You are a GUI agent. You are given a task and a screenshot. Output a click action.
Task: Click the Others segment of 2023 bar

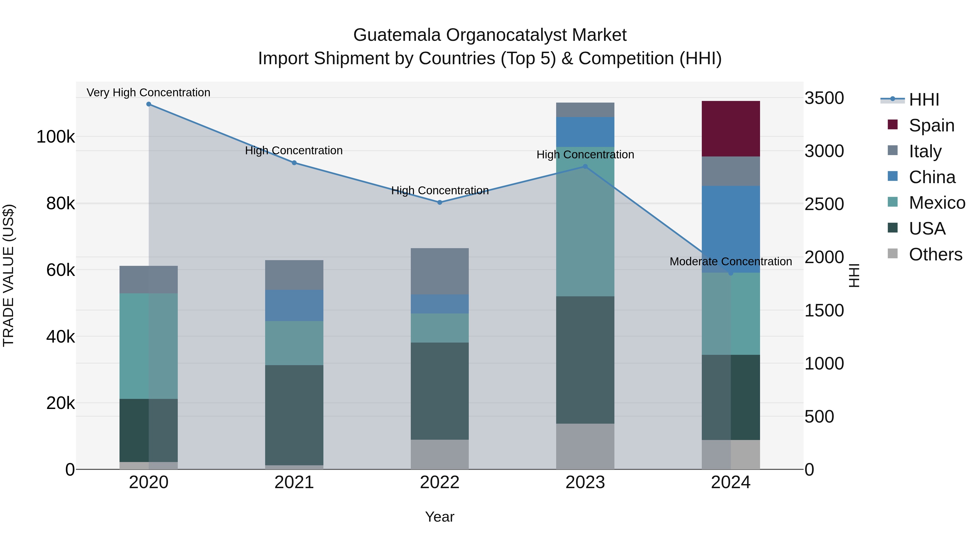click(586, 447)
